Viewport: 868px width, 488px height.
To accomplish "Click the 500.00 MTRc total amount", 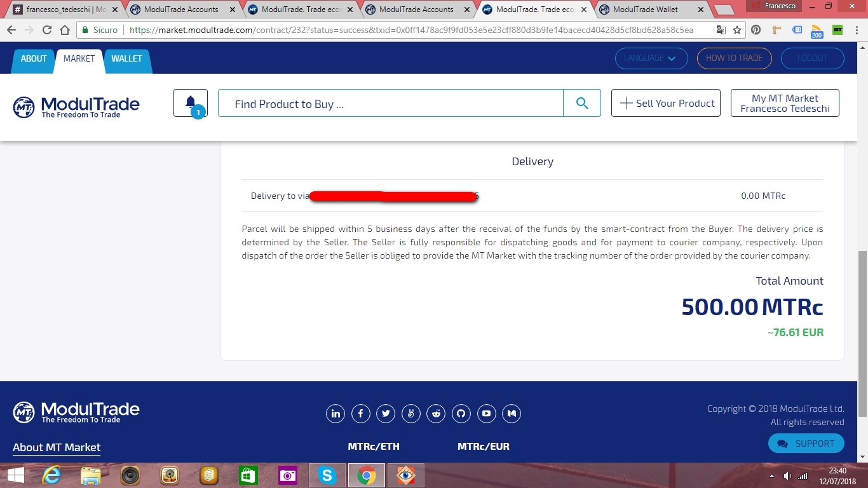I will pyautogui.click(x=752, y=308).
